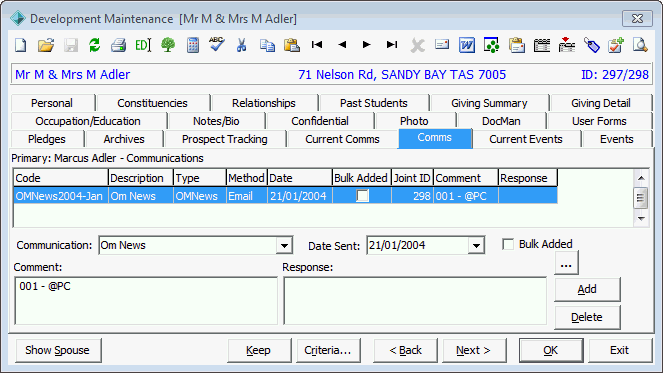
Task: Click the green refresh arrows icon
Action: (x=94, y=45)
